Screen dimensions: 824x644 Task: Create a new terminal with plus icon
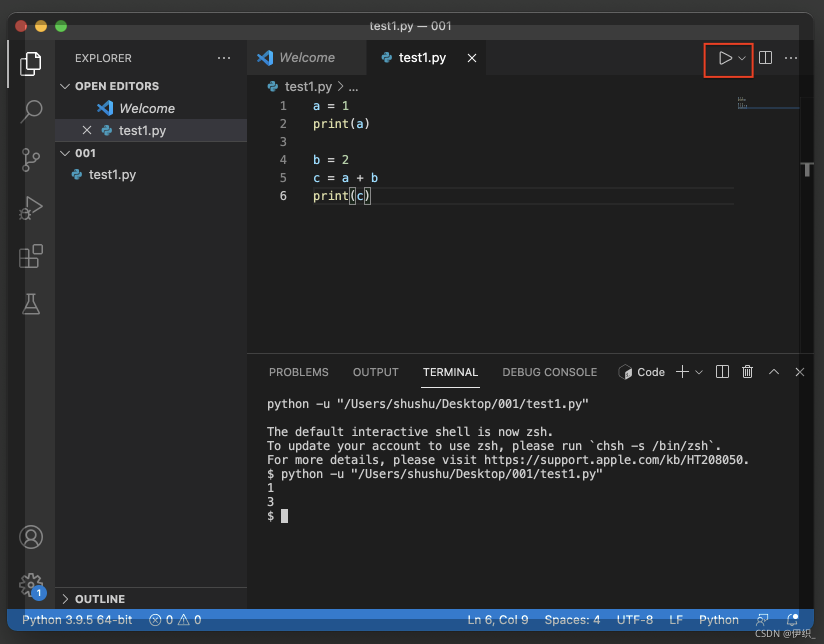coord(682,372)
